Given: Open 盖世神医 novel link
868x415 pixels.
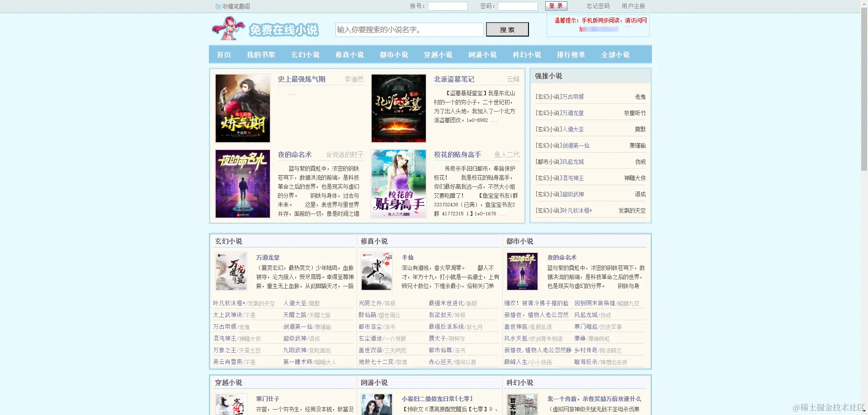Looking at the screenshot, I should click(x=516, y=327).
